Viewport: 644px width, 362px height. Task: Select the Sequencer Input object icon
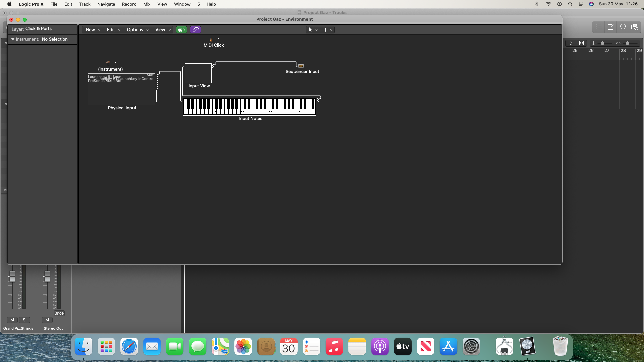(x=301, y=66)
